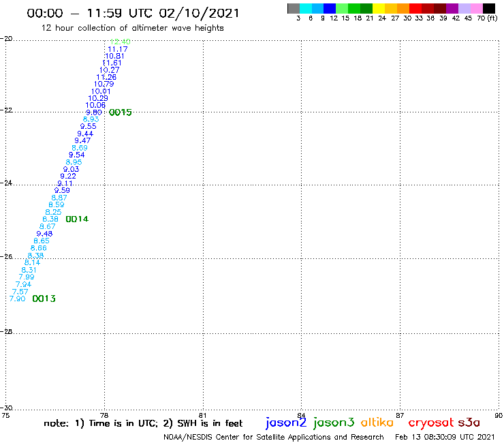This screenshot has width=504, height=443.
Task: Select the green 0013 time stamp
Action: tap(44, 299)
